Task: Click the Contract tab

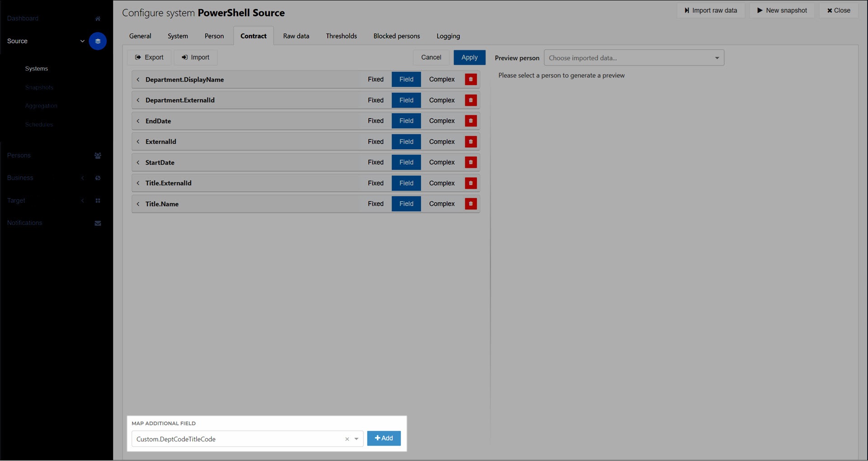Action: [253, 36]
